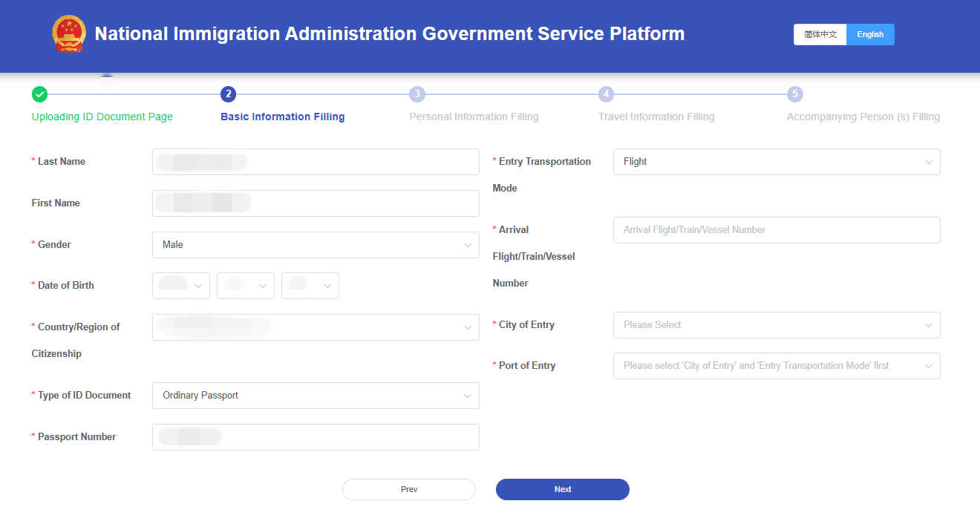Click step 2 circle in progress bar
This screenshot has height=524, width=980.
[x=228, y=94]
